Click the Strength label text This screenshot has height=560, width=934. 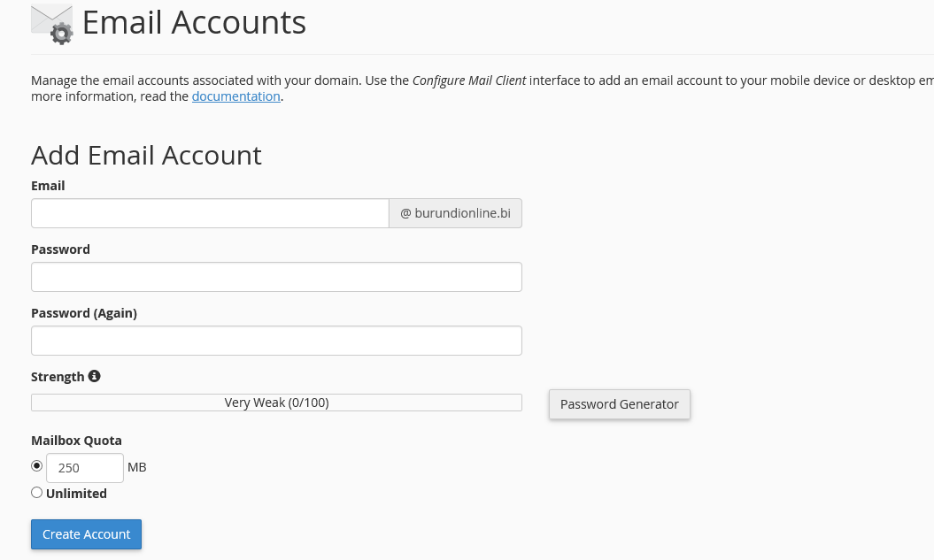58,377
